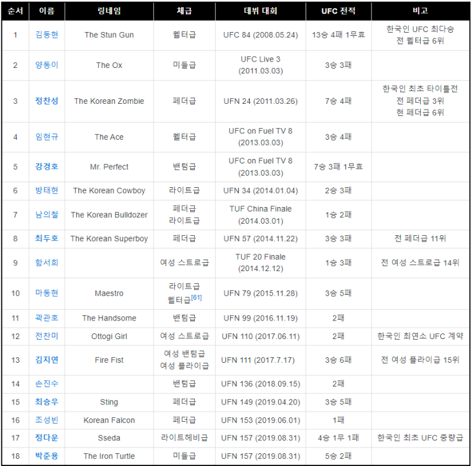Click the 이름 column header
Image resolution: width=476 pixels, height=466 pixels.
(47, 11)
